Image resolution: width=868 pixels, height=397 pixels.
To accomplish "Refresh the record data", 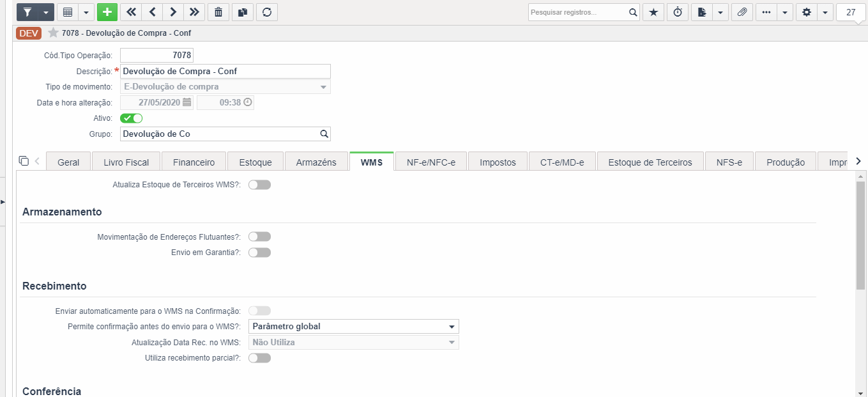I will point(267,12).
